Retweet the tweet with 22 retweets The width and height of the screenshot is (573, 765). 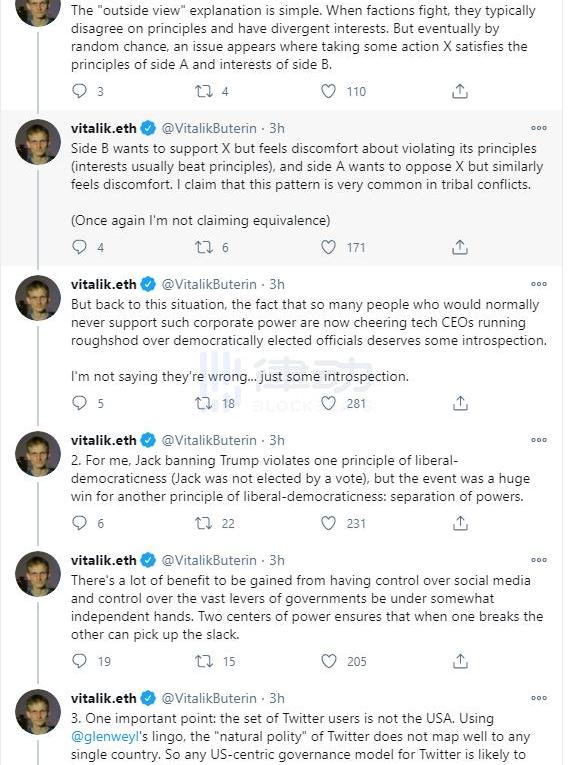pyautogui.click(x=204, y=523)
